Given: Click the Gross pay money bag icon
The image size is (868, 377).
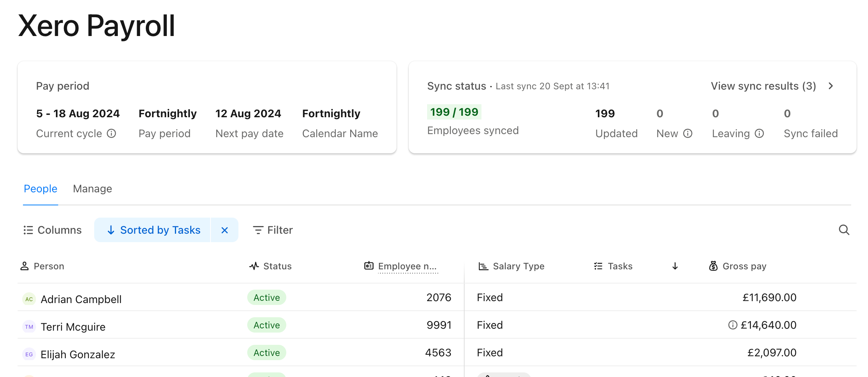Looking at the screenshot, I should point(713,266).
